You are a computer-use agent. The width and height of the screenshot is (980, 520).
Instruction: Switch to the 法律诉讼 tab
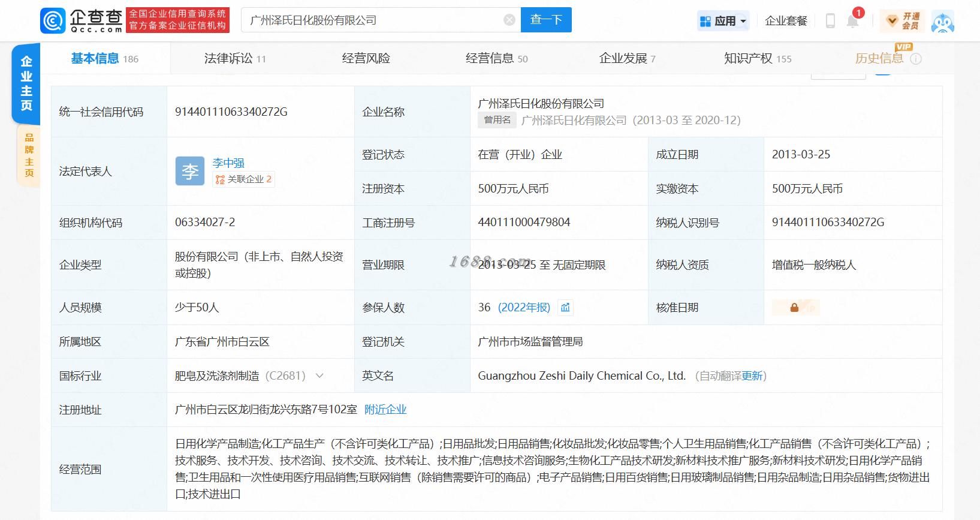[x=235, y=58]
